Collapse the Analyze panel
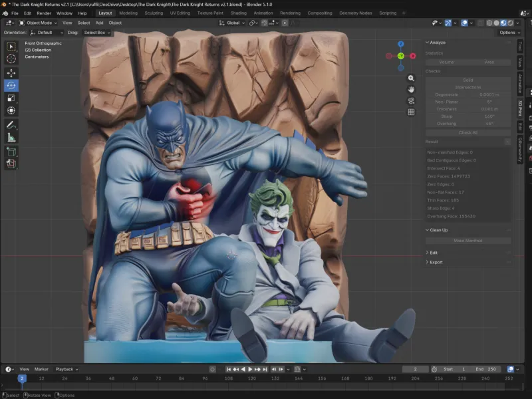This screenshot has height=399, width=532. tap(436, 43)
